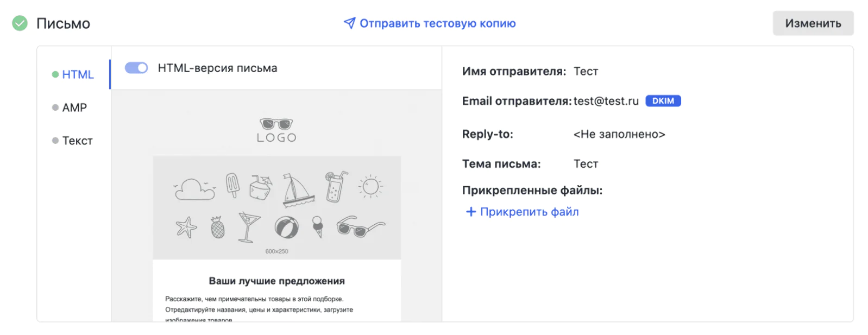This screenshot has height=335, width=868.
Task: Click the Reply-to label
Action: point(488,134)
